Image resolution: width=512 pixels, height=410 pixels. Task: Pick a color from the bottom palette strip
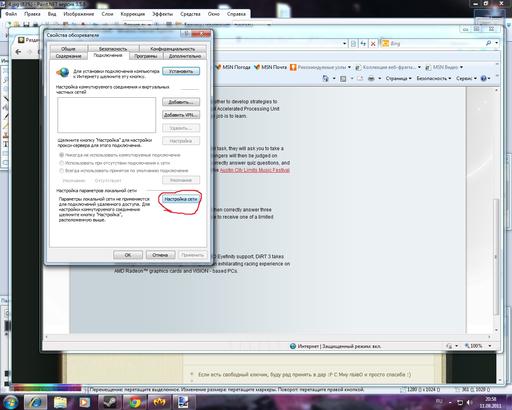coord(47,388)
